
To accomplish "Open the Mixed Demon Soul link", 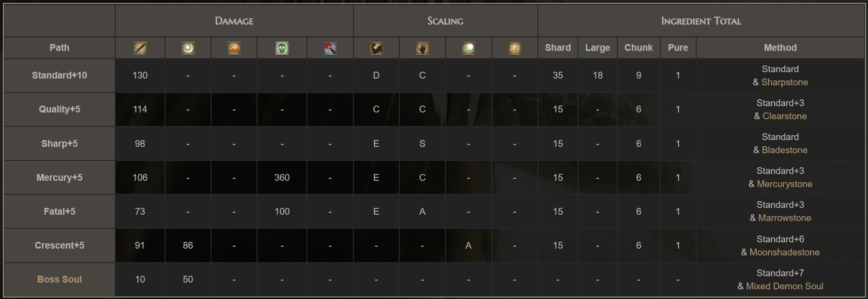I will [784, 286].
